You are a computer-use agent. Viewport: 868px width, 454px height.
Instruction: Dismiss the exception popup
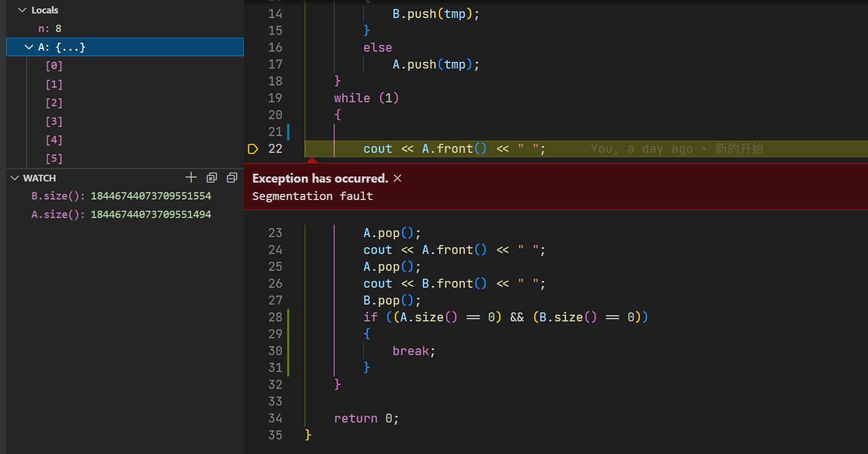click(398, 178)
